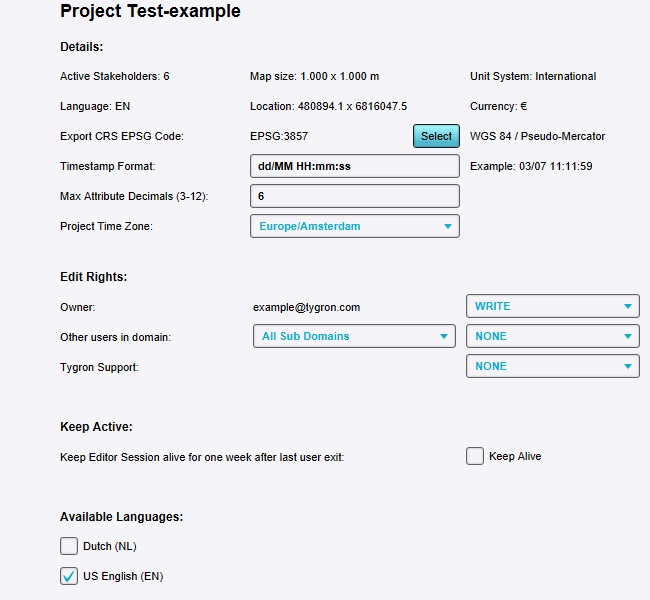This screenshot has height=600, width=650.
Task: Click the Keep Alive label text
Action: 515,456
